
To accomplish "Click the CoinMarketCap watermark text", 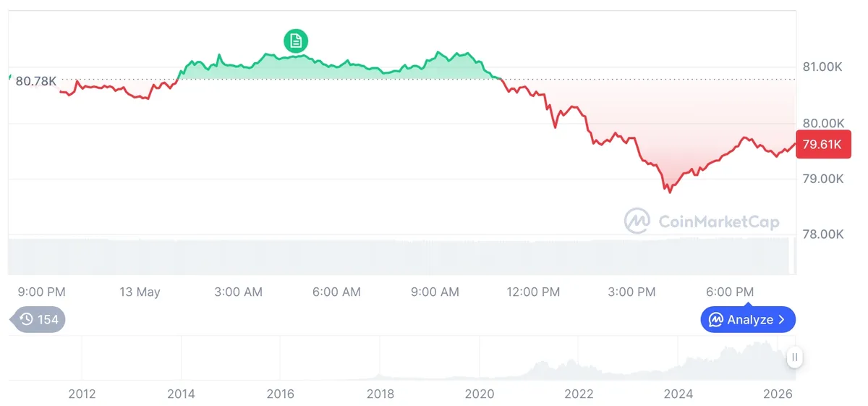I will point(718,221).
